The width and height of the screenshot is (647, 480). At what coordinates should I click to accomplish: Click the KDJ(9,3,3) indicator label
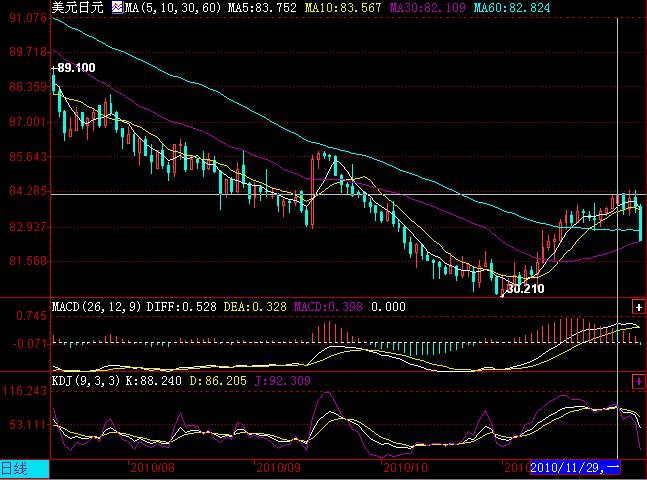point(86,381)
